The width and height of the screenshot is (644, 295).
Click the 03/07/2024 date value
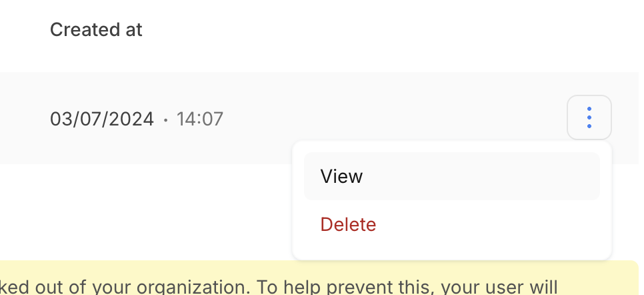click(x=103, y=119)
